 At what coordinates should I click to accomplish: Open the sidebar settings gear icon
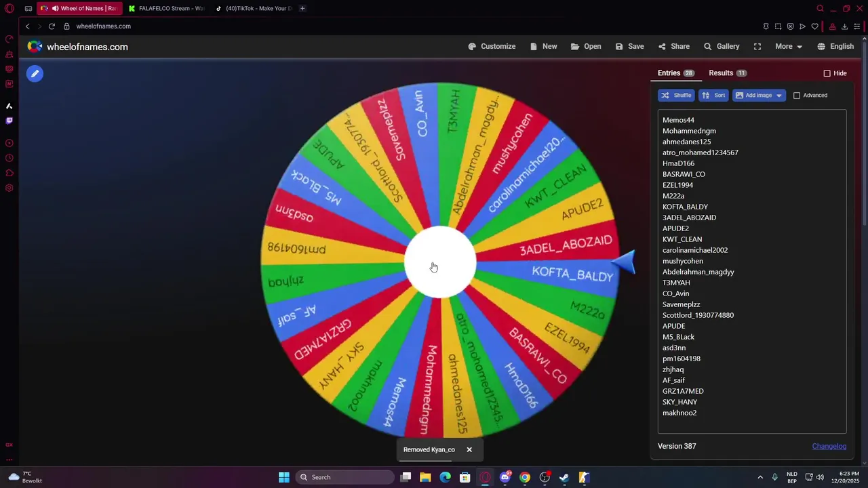click(x=9, y=188)
